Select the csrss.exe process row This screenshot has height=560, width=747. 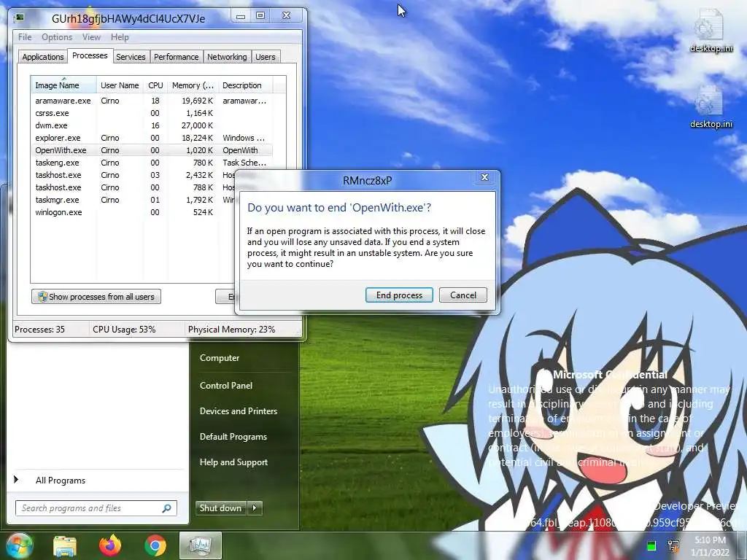point(152,113)
